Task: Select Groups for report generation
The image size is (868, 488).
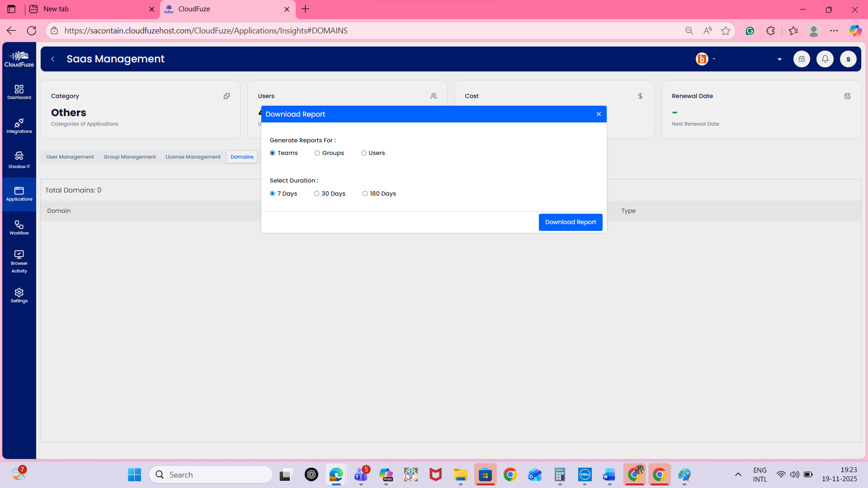Action: tap(317, 153)
